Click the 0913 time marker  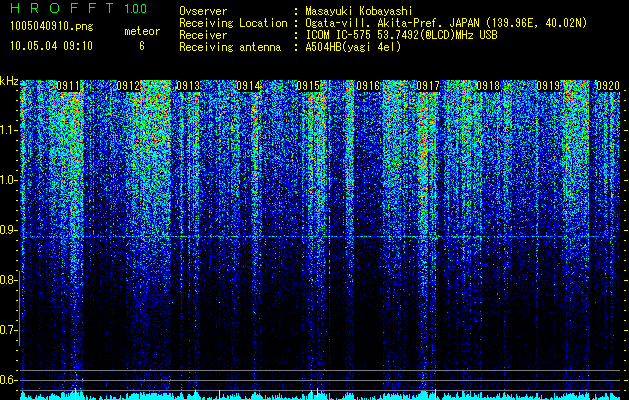pos(188,86)
